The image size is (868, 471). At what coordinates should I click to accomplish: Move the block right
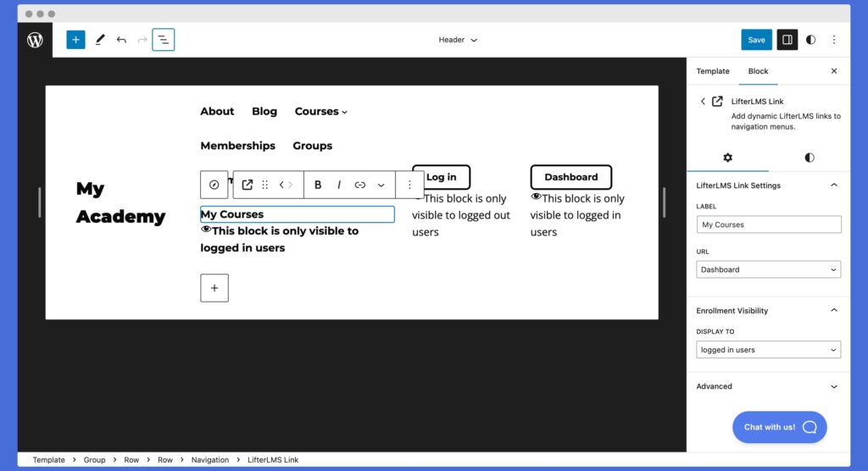tap(291, 185)
